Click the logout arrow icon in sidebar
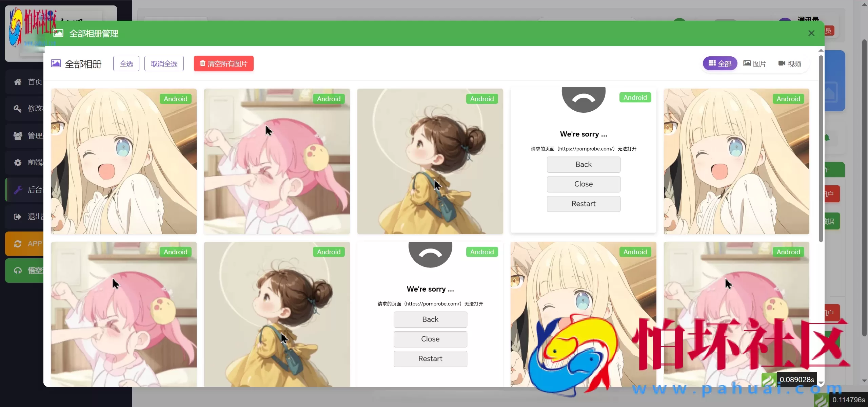 coord(18,217)
